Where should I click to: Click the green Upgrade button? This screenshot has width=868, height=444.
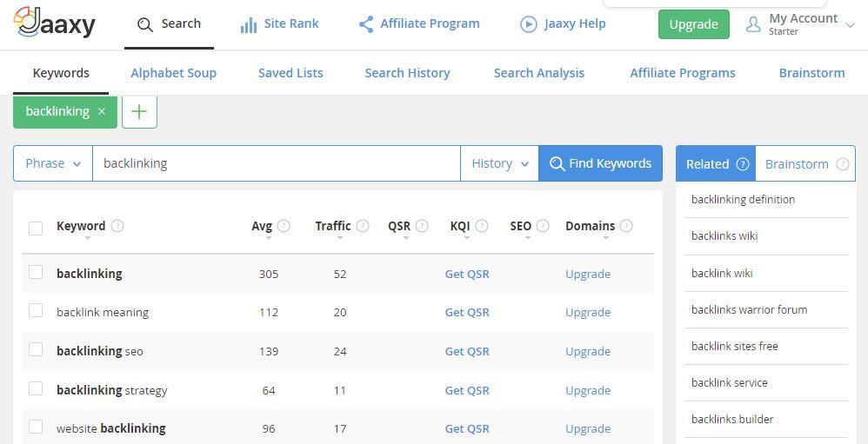click(694, 25)
